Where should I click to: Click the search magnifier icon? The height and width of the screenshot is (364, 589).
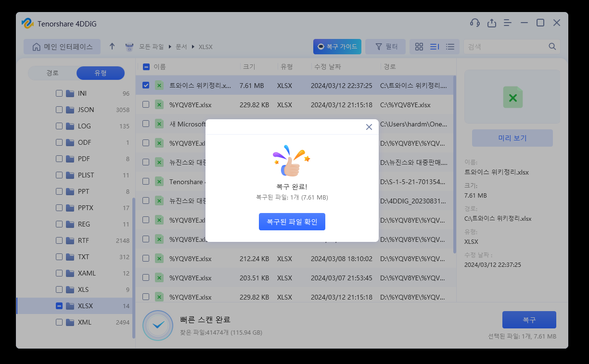(x=552, y=47)
